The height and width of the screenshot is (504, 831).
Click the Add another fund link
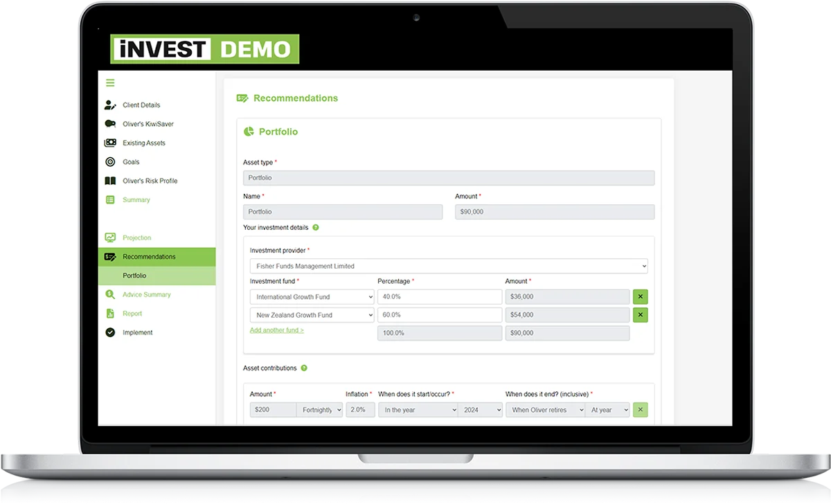click(276, 330)
